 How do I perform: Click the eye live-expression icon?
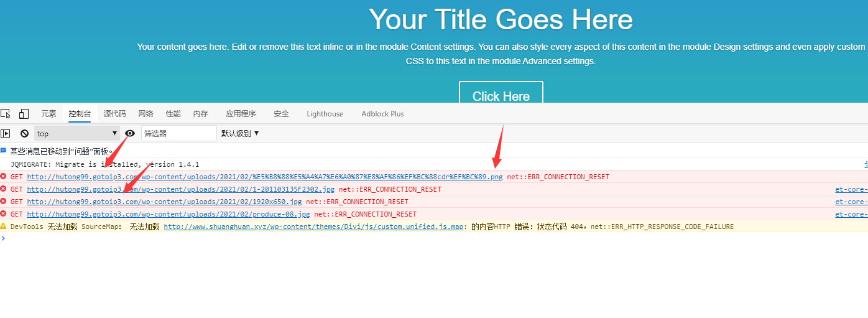click(130, 133)
